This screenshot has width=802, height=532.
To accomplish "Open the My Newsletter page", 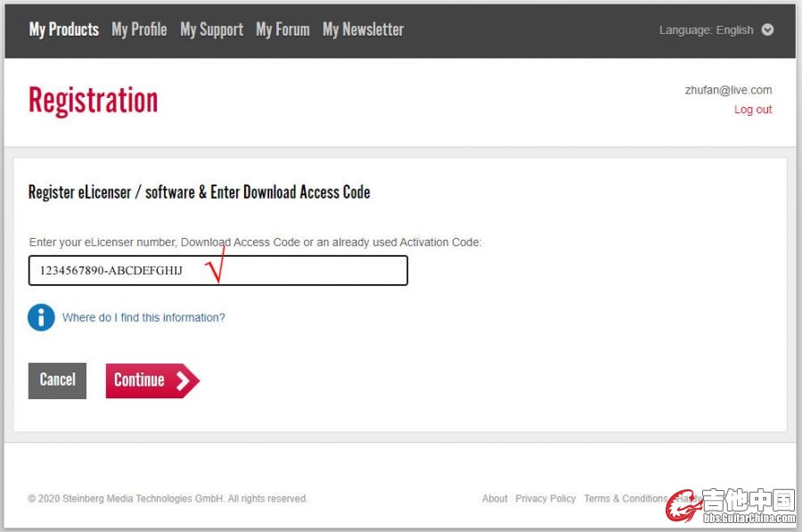I will click(364, 29).
